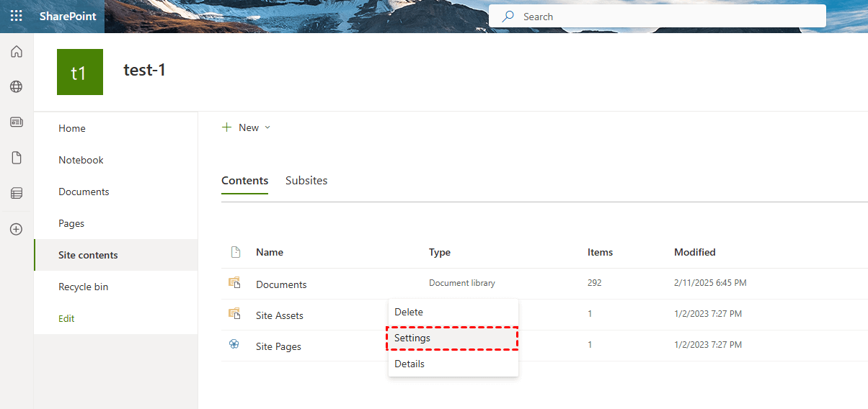Open My lists icon in left rail

tap(16, 193)
